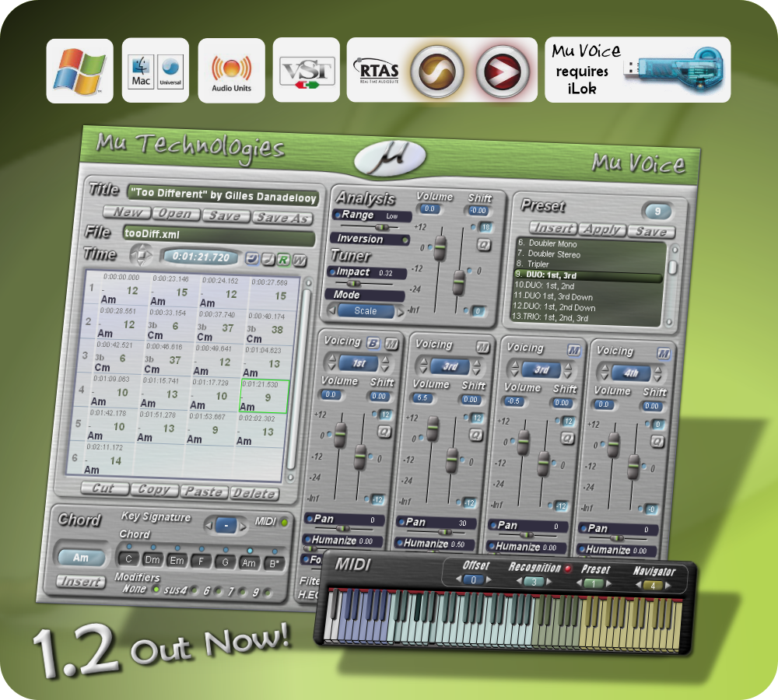778x700 pixels.
Task: Toggle the Range LED in Analysis
Action: pos(338,215)
